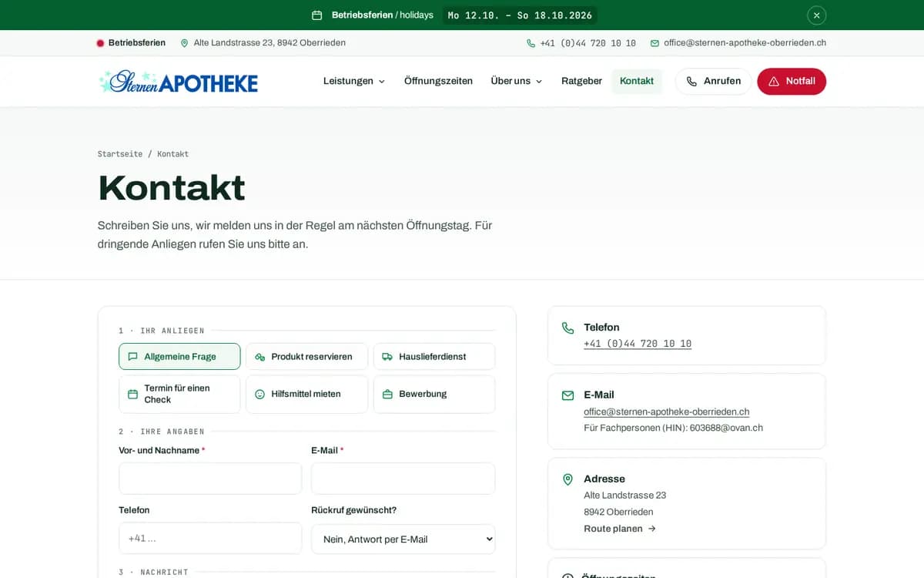Click the Kontakt breadcrumb text
This screenshot has width=924, height=578.
(x=172, y=154)
